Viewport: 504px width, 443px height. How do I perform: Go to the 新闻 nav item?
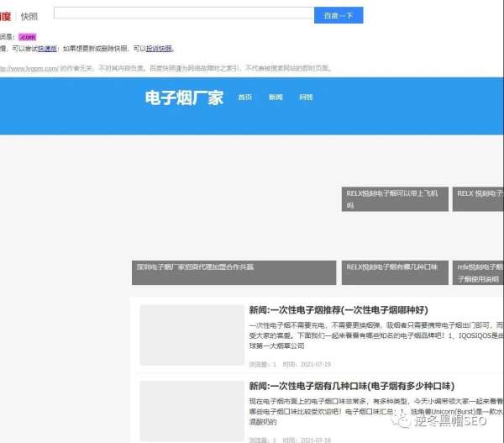276,98
